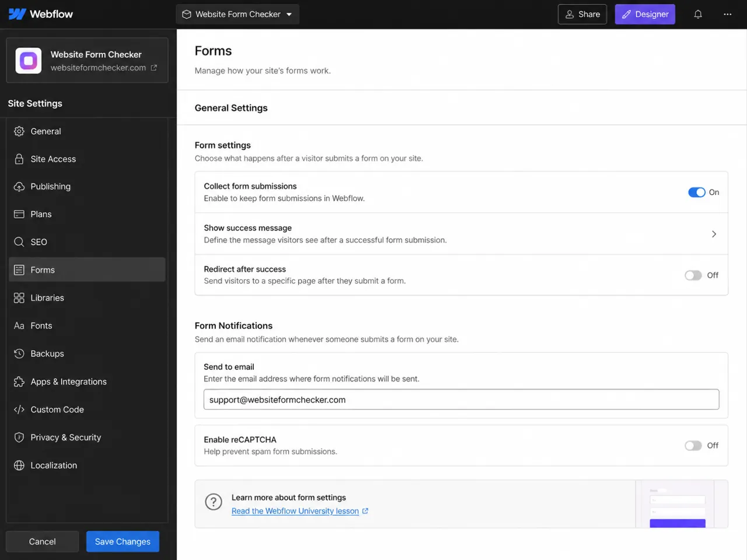The width and height of the screenshot is (747, 560).
Task: Click the Send to email input field
Action: pyautogui.click(x=461, y=400)
